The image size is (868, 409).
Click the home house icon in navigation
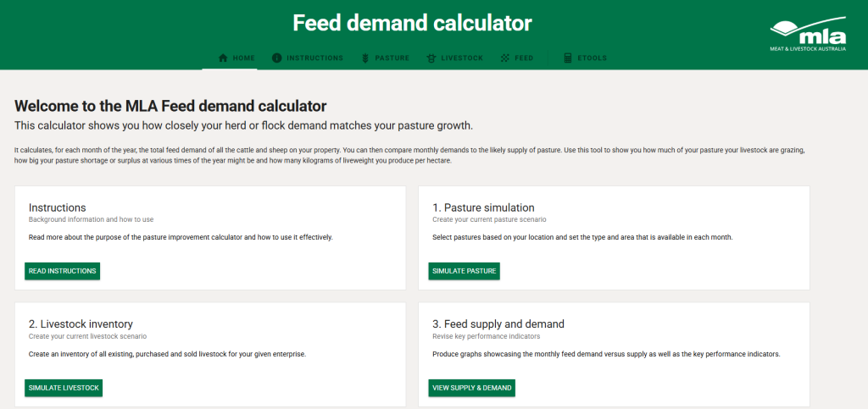point(223,58)
